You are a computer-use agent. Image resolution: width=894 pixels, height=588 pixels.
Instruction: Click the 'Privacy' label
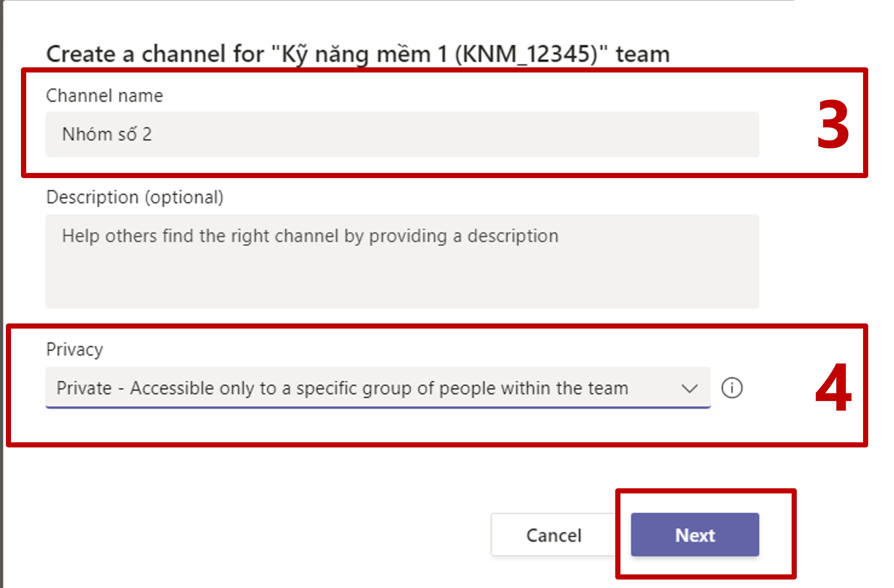click(x=74, y=349)
